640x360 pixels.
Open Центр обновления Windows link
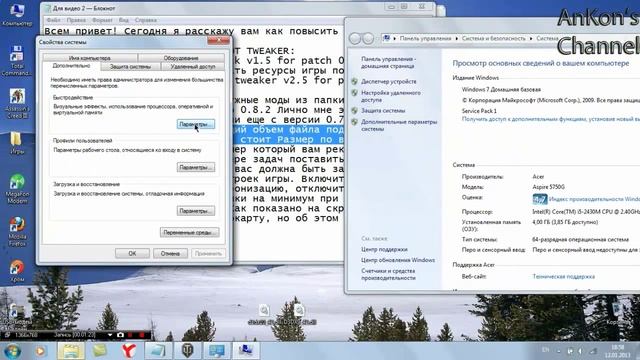tap(398, 260)
